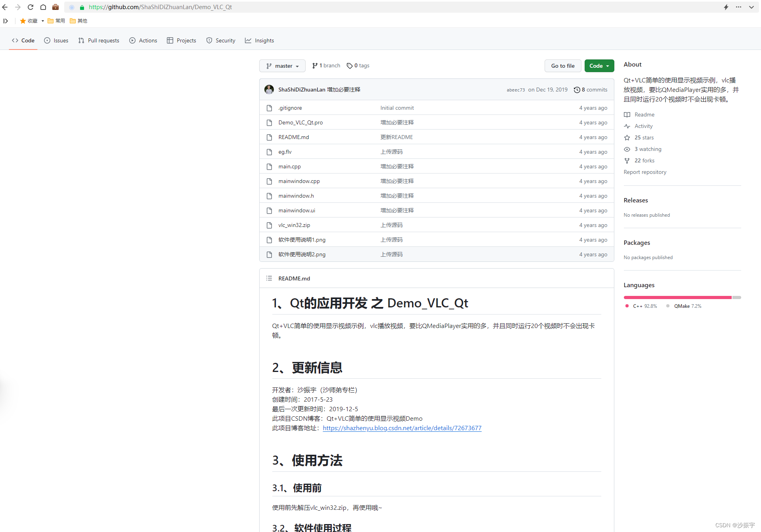Screen dimensions: 761x532
Task: Open the green Code dropdown
Action: coord(599,66)
